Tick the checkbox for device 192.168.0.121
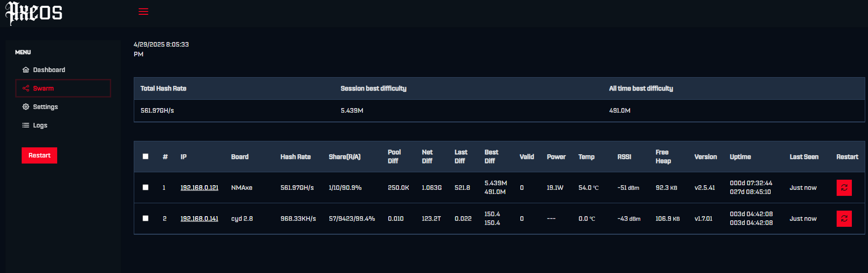Image resolution: width=868 pixels, height=273 pixels. pos(145,188)
